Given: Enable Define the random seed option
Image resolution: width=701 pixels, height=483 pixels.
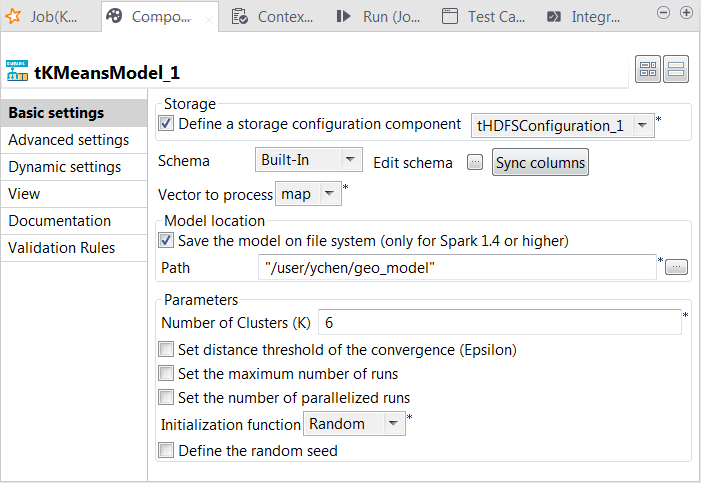Looking at the screenshot, I should click(166, 451).
